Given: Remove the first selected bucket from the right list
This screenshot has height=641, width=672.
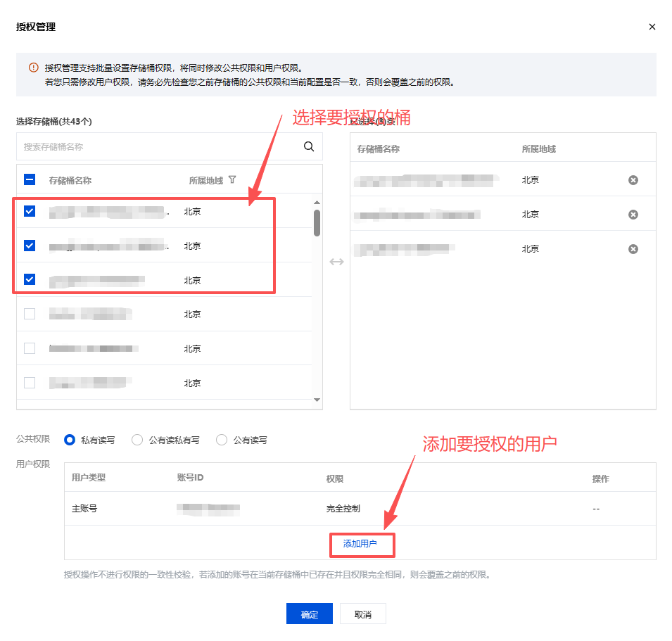Looking at the screenshot, I should click(x=633, y=180).
